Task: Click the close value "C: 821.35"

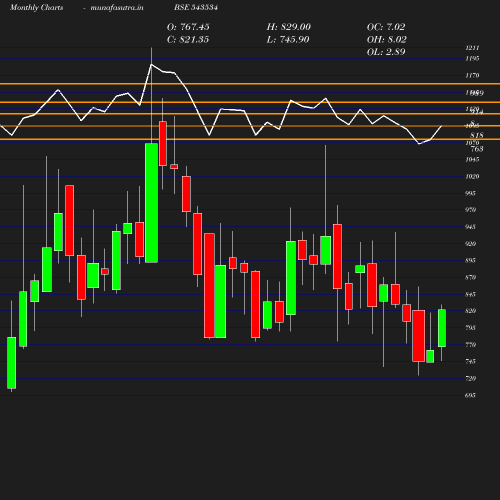Action: (188, 40)
